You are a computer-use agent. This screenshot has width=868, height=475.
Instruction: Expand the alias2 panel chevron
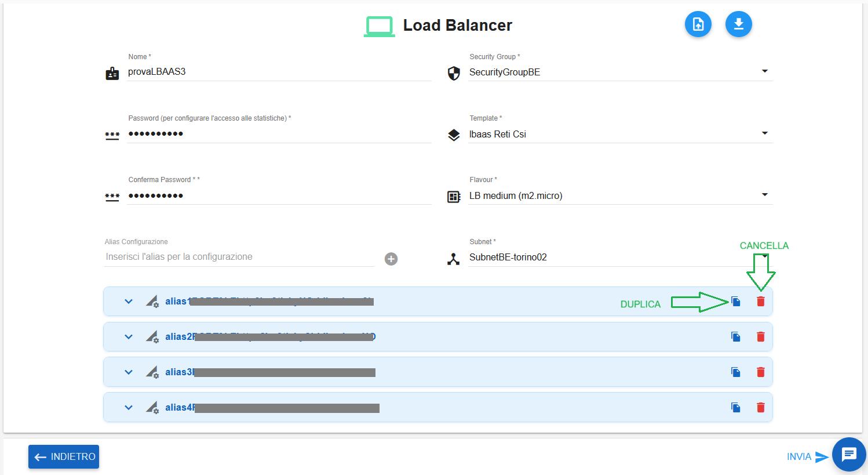click(x=129, y=337)
